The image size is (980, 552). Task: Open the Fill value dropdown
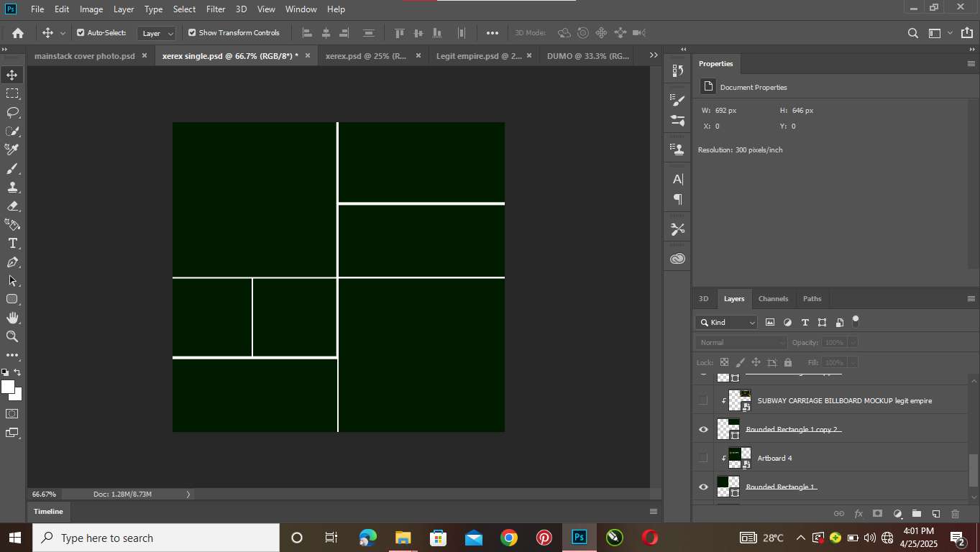(x=852, y=363)
